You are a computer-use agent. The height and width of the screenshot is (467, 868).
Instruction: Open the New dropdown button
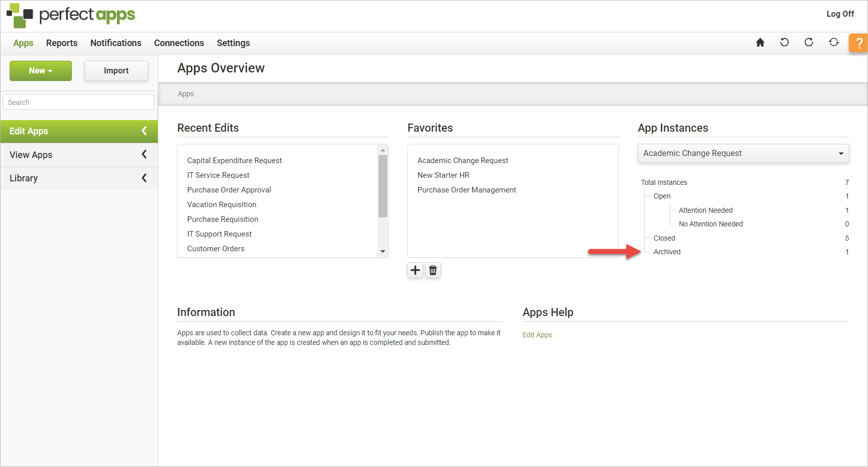pyautogui.click(x=40, y=71)
